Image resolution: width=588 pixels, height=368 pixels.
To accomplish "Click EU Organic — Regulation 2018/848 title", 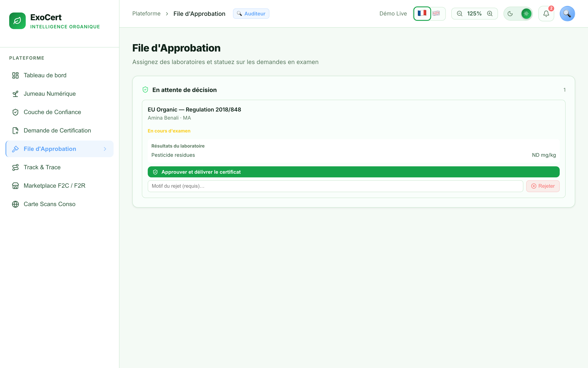I will [194, 109].
